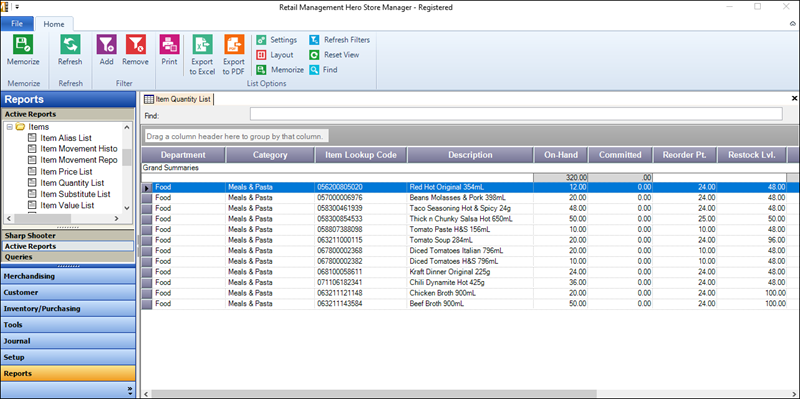800x399 pixels.
Task: Open Reports navigation pane
Action: coord(68,373)
